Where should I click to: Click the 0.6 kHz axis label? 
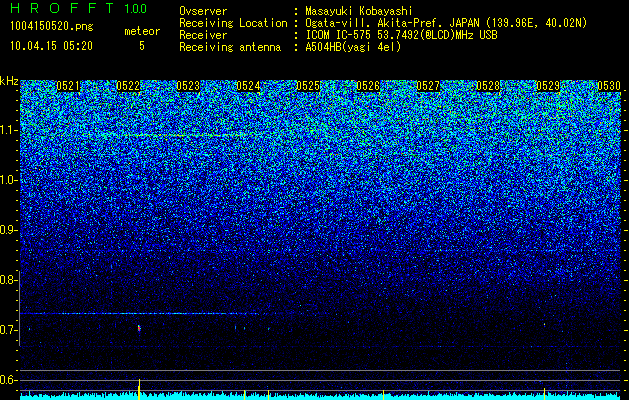tap(9, 380)
